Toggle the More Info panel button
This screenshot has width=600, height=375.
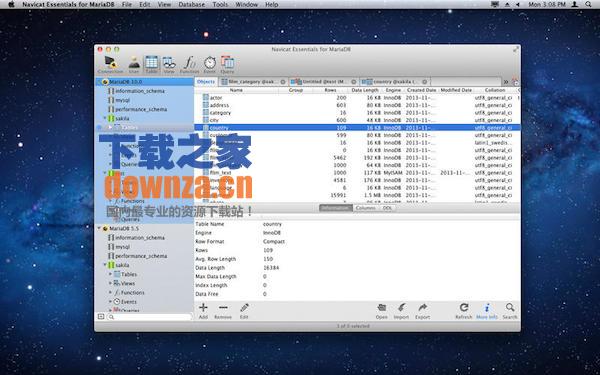coord(487,311)
